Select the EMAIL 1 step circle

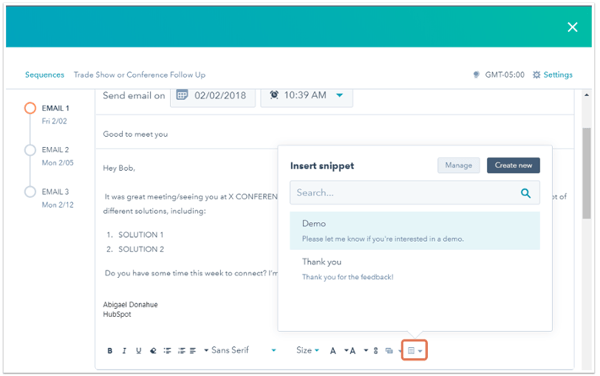point(30,108)
